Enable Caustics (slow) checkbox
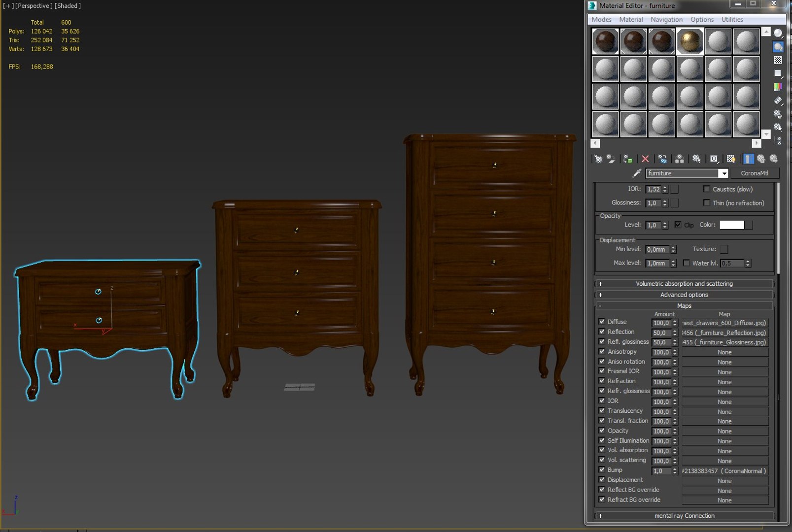This screenshot has height=532, width=792. (x=707, y=189)
